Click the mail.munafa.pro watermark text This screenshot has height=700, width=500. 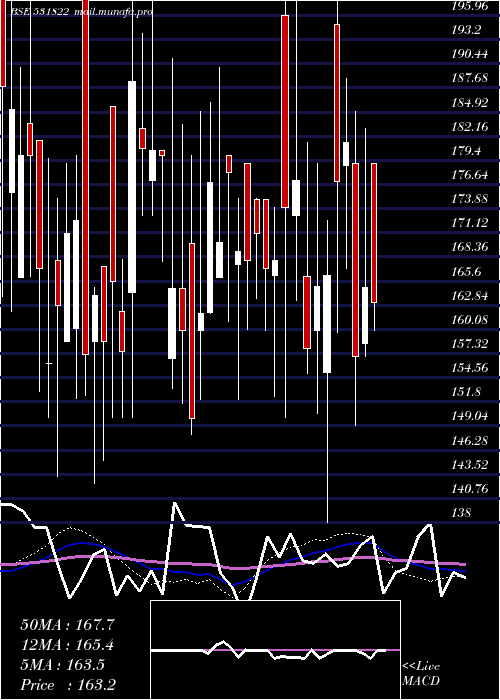click(x=113, y=12)
